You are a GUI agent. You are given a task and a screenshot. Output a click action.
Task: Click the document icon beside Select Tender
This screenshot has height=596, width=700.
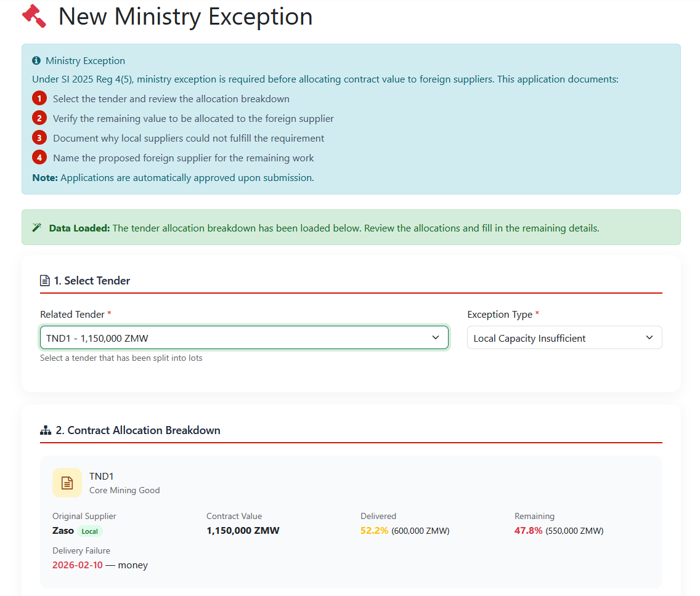point(44,280)
